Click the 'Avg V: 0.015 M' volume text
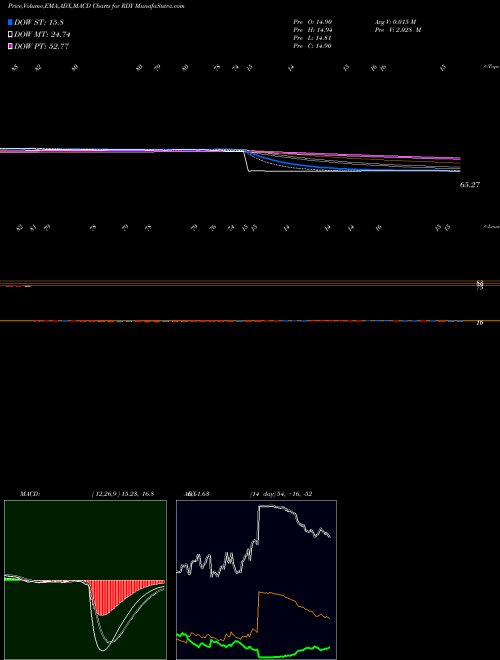 tap(395, 21)
